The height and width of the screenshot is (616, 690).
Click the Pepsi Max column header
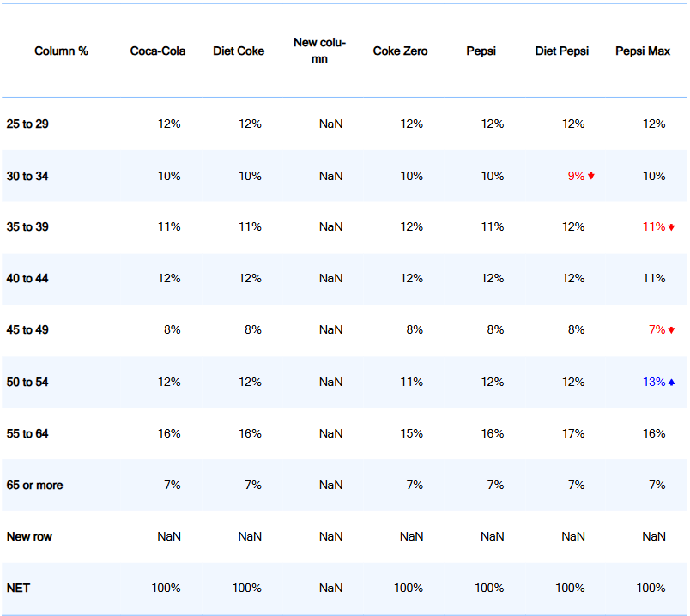643,51
